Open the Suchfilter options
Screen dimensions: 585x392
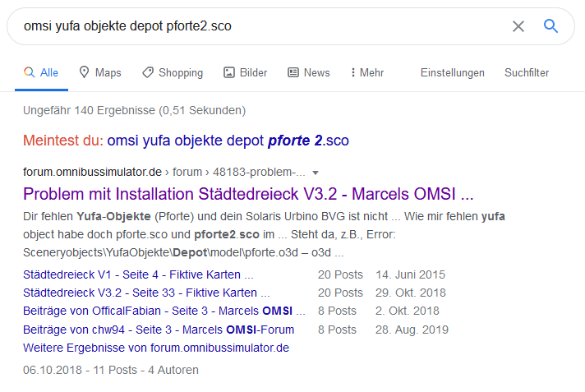(x=527, y=73)
